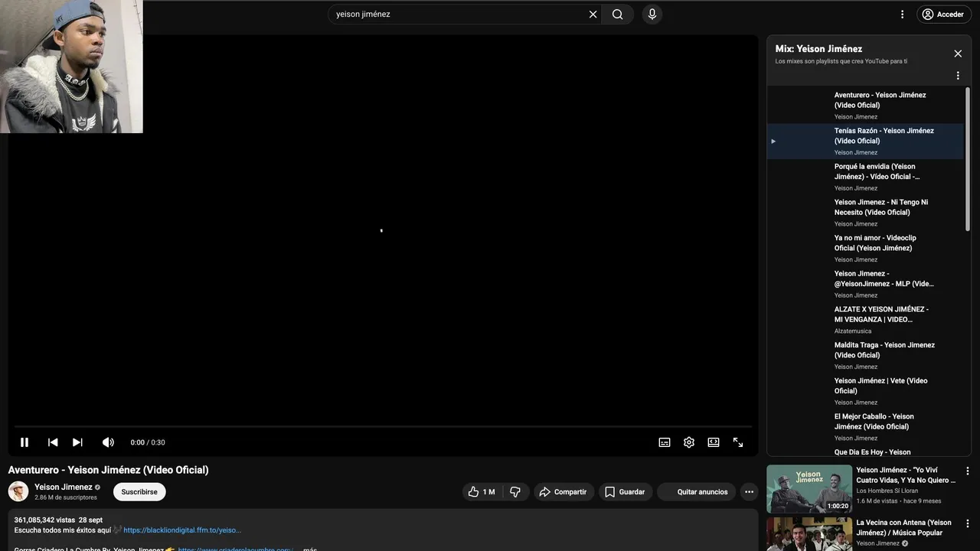
Task: Play Porqué la envidia from playlist
Action: (865, 177)
